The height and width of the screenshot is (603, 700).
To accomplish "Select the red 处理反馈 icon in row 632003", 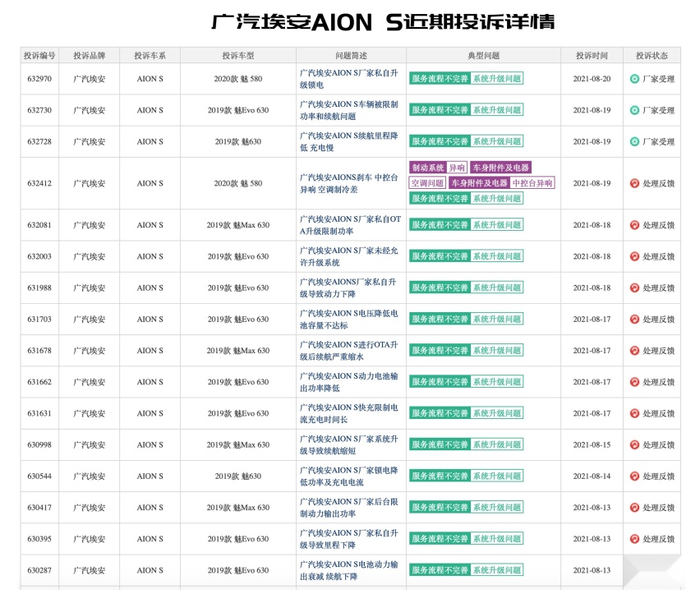I will coord(634,256).
